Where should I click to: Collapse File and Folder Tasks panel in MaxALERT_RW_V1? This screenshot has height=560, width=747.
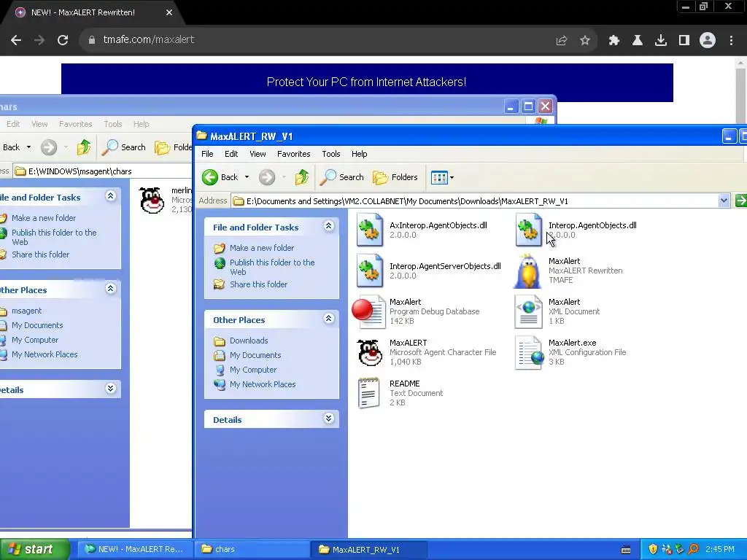[329, 226]
